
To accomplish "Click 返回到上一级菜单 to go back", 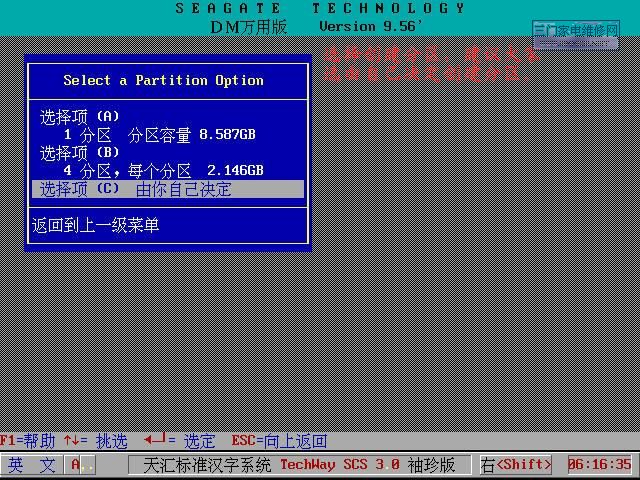I will coord(96,226).
